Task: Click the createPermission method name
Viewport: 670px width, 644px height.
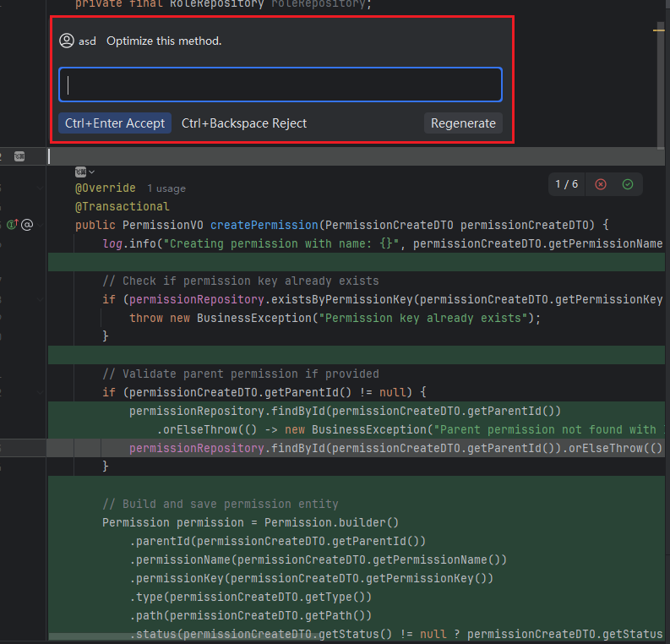Action: 264,225
